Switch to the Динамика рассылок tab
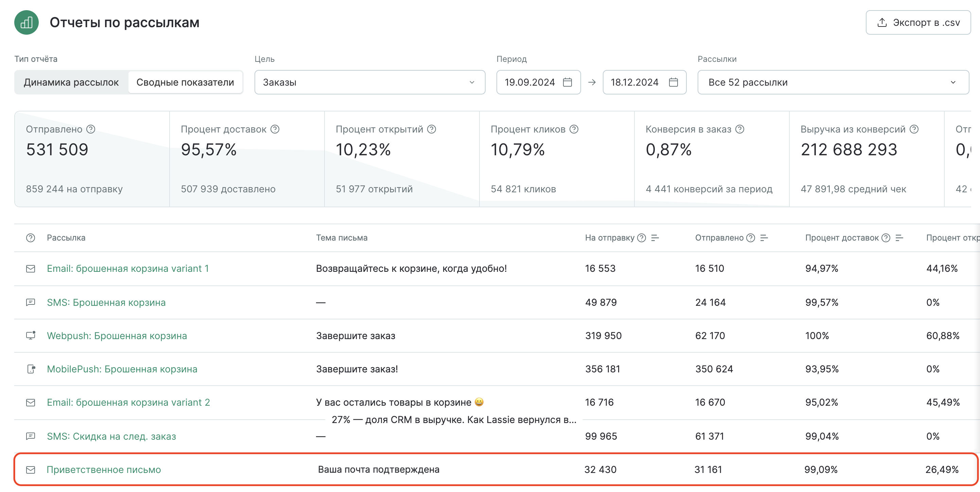The width and height of the screenshot is (980, 492). 71,82
